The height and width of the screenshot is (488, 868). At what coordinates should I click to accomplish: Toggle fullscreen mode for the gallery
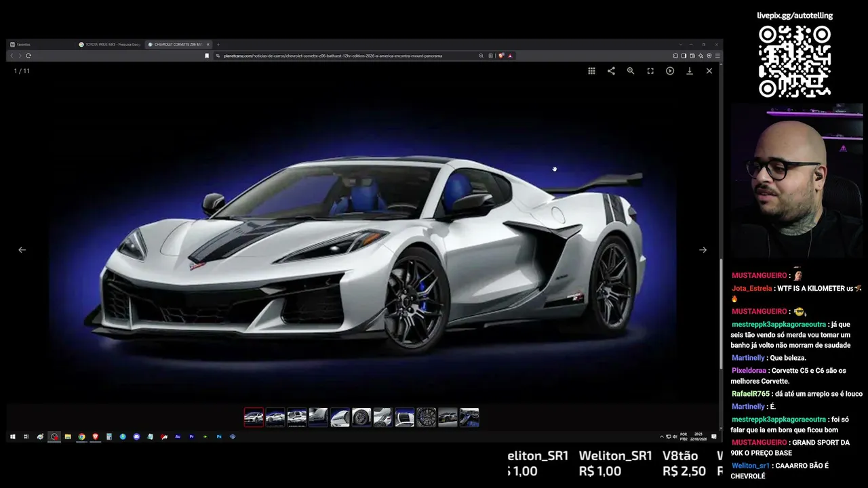pos(650,70)
